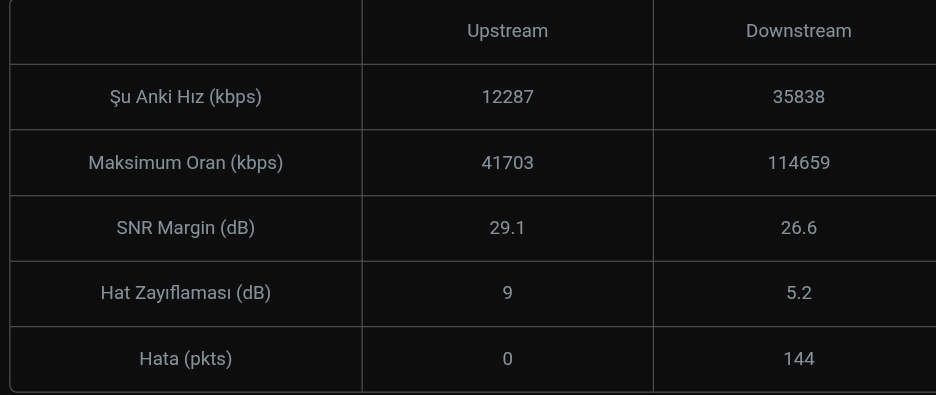
Task: Click the word Downstream in the header
Action: pyautogui.click(x=799, y=31)
